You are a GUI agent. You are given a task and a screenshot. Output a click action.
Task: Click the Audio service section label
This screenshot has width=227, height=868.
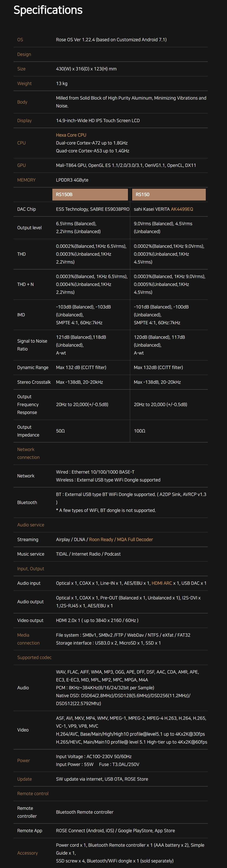tap(31, 525)
